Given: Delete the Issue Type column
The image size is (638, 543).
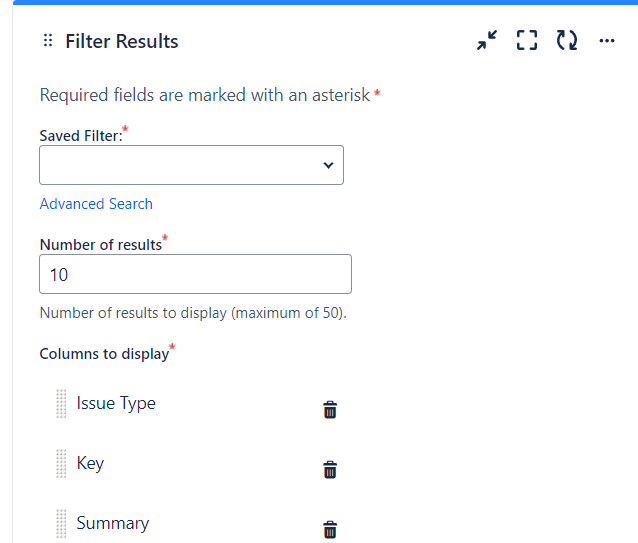Looking at the screenshot, I should tap(330, 409).
